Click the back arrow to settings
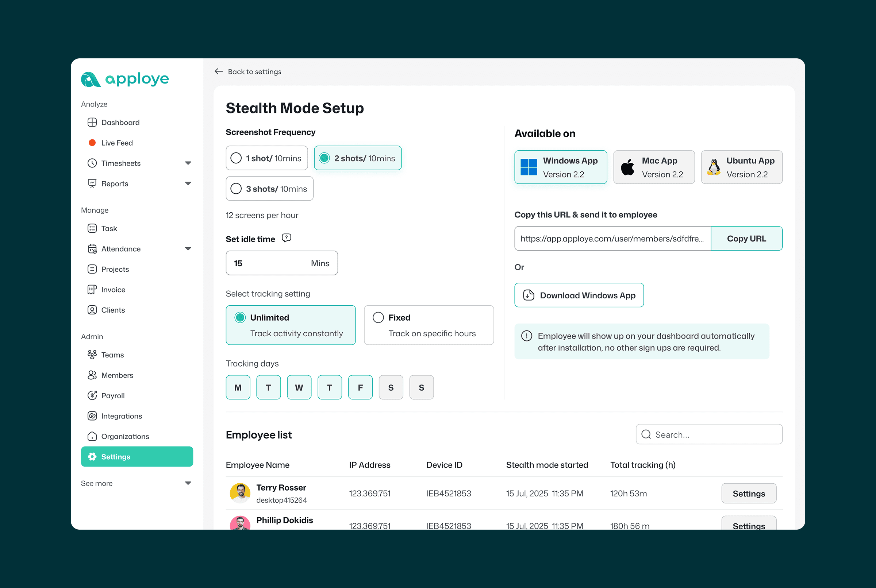 pyautogui.click(x=219, y=71)
